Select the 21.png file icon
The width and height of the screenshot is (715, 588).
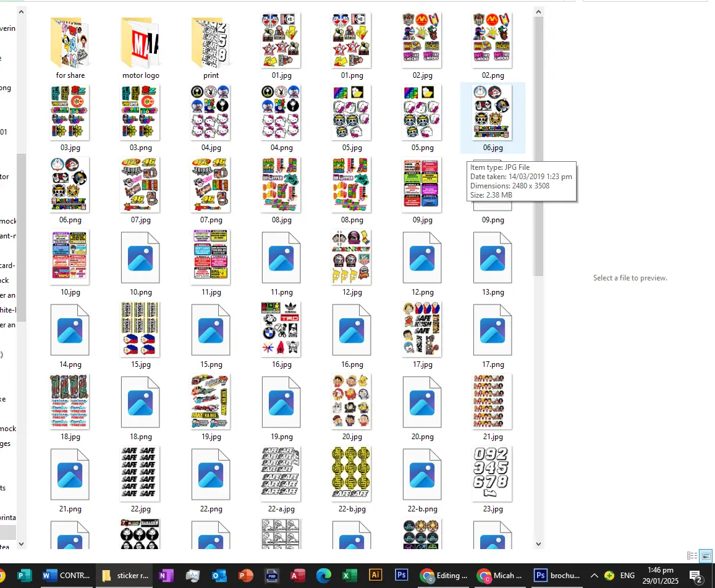(70, 474)
